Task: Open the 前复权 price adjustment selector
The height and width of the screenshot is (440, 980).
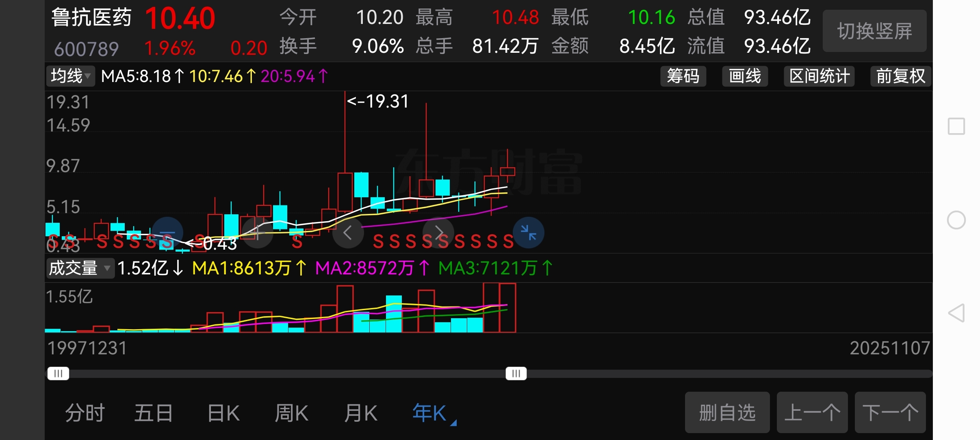Action: point(900,76)
